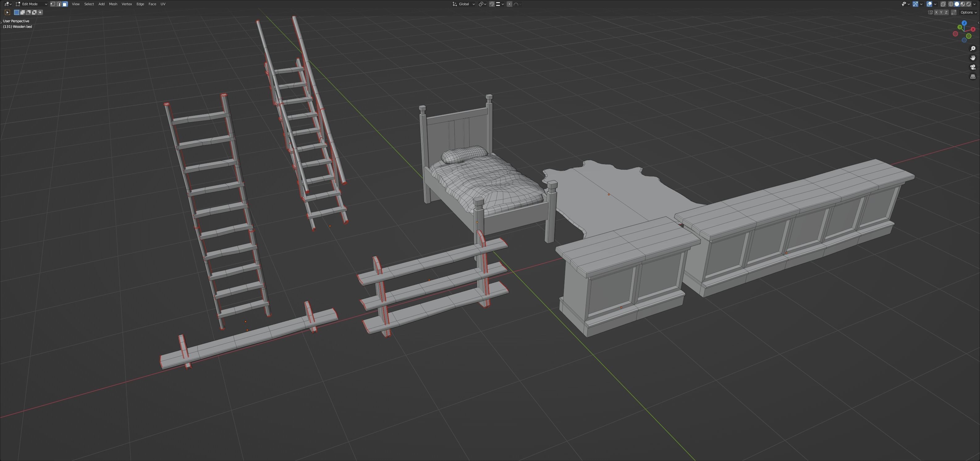Screen dimensions: 980x461
Task: Toggle X-ray mode
Action: pos(943,4)
